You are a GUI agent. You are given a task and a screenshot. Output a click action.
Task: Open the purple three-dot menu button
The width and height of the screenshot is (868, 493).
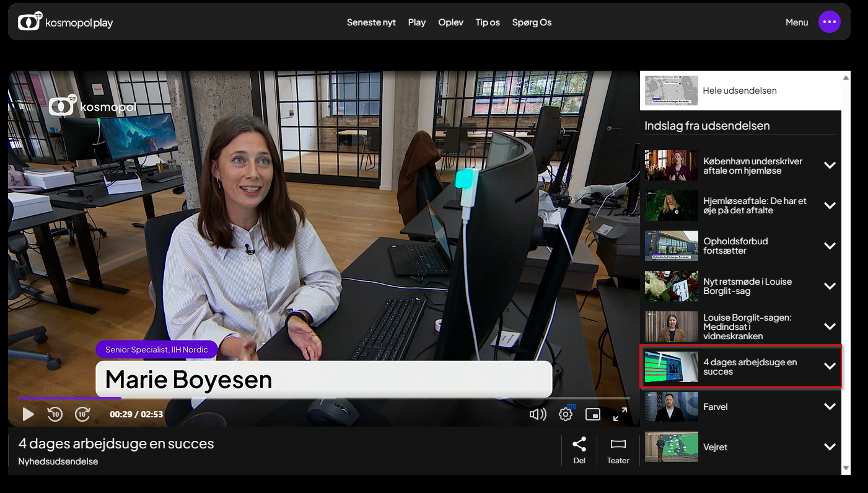tap(830, 22)
